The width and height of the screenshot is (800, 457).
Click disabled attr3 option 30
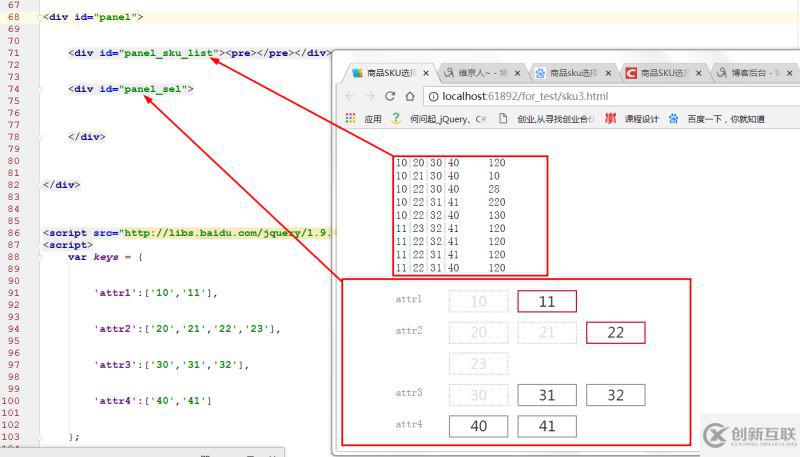[x=479, y=395]
